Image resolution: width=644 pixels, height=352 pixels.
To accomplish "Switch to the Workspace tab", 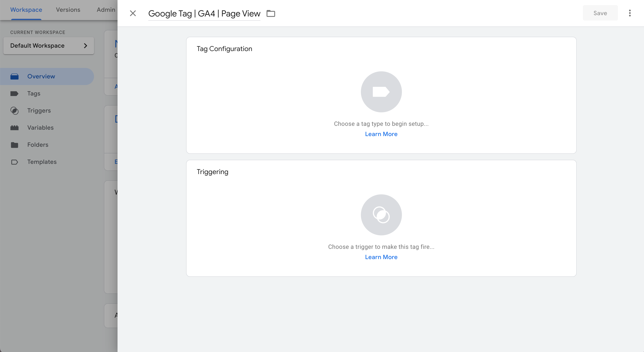I will point(26,10).
